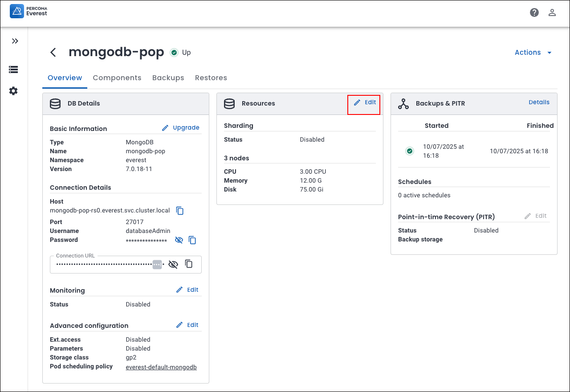Click Upgrade next to Basic Information
This screenshot has height=392, width=570.
[181, 128]
